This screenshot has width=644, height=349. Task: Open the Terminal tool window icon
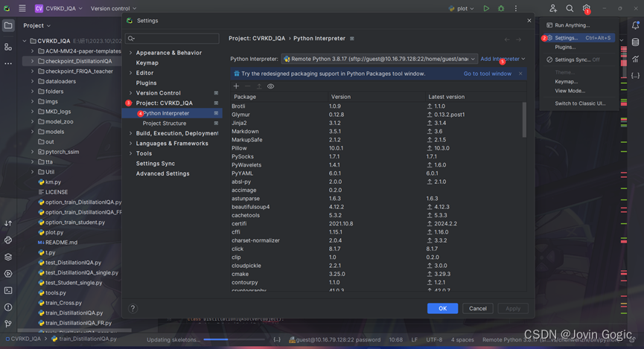click(x=8, y=291)
